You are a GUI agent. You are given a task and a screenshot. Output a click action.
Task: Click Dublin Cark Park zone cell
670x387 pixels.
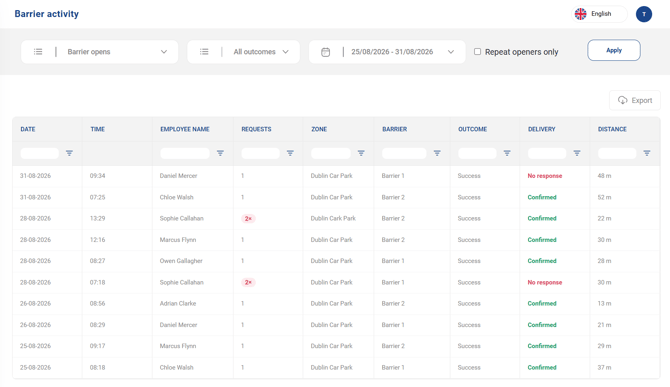(x=333, y=219)
